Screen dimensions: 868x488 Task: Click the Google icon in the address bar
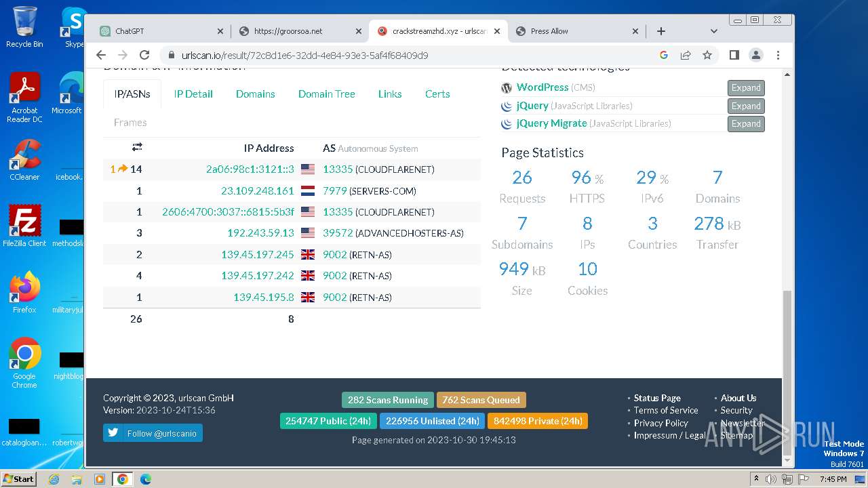[x=664, y=55]
